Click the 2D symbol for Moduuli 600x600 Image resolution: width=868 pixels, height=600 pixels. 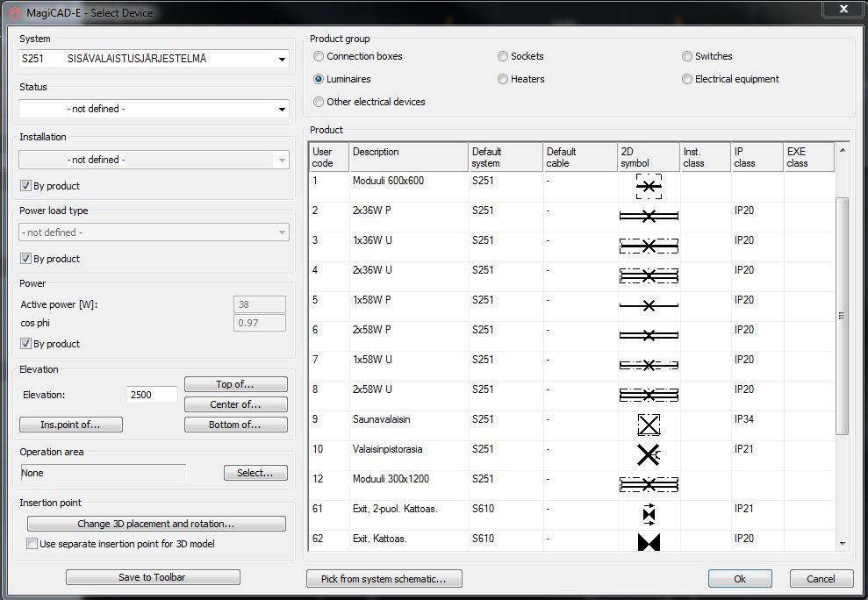tap(649, 187)
